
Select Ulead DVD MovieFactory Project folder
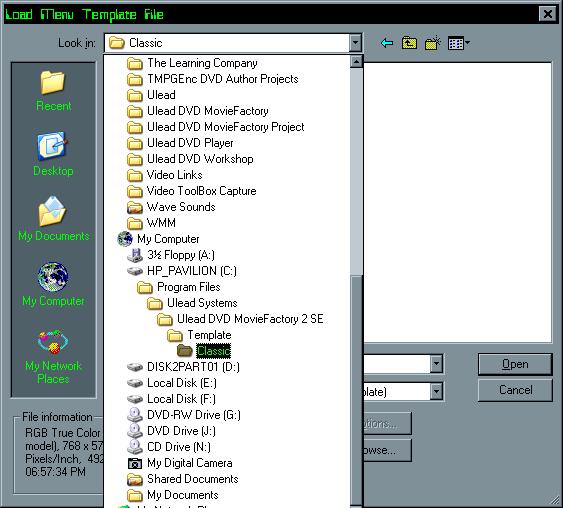(x=215, y=127)
